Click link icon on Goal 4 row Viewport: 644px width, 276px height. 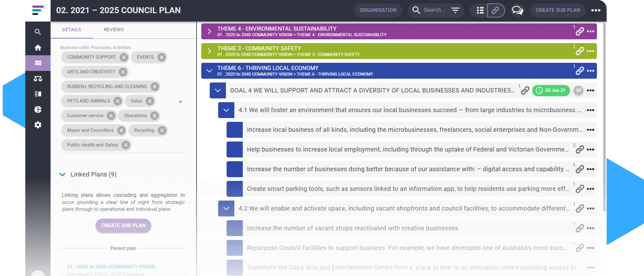[525, 90]
